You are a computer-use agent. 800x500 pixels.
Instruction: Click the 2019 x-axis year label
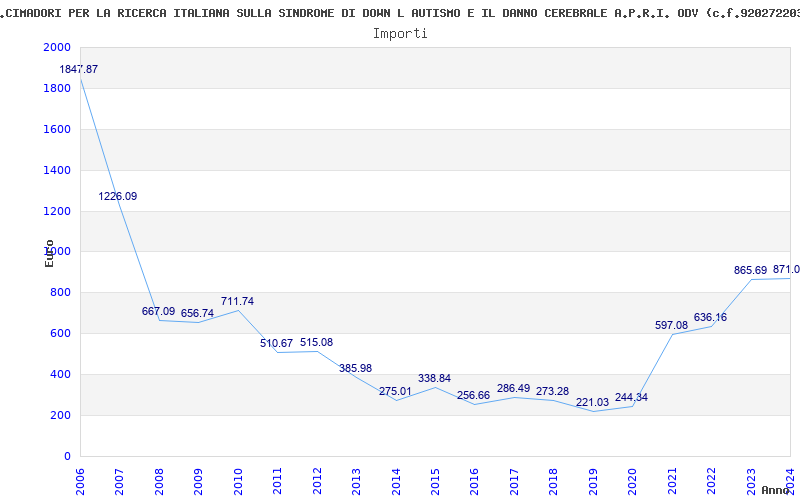coord(592,482)
